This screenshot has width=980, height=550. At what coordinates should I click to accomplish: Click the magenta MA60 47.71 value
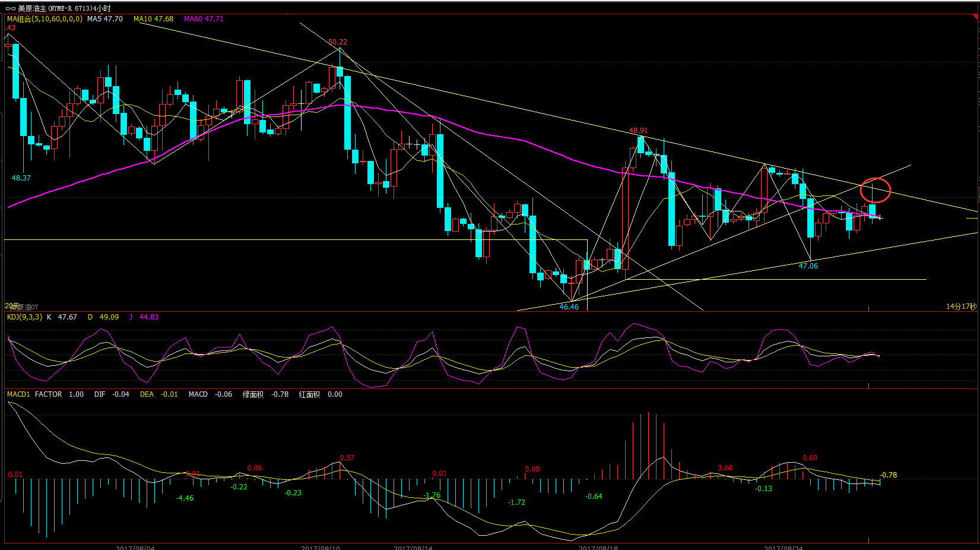[204, 19]
